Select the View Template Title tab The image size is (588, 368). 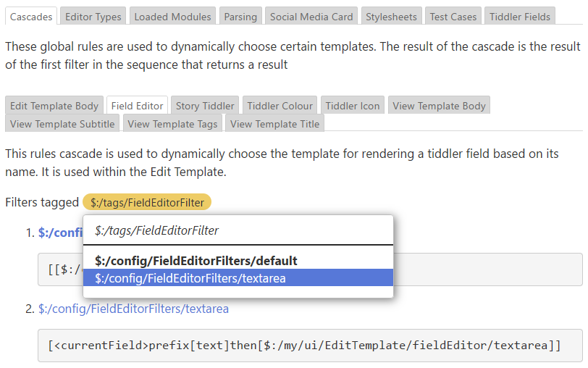274,124
